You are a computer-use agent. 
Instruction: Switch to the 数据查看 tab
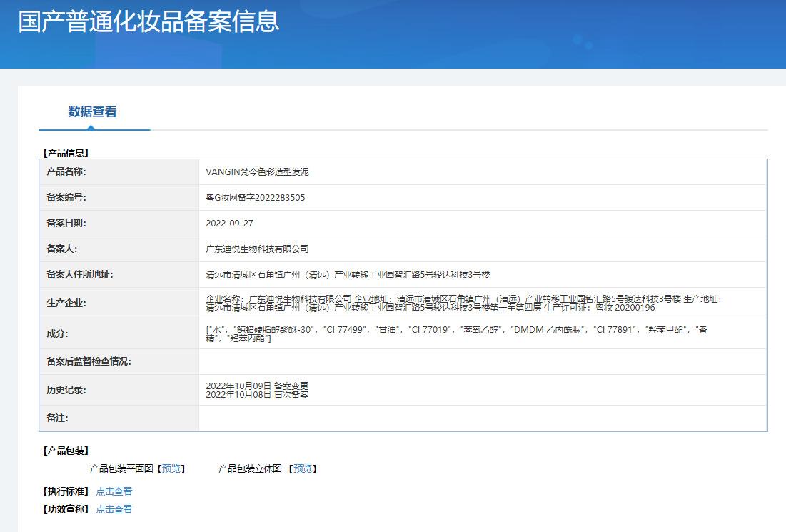click(92, 111)
